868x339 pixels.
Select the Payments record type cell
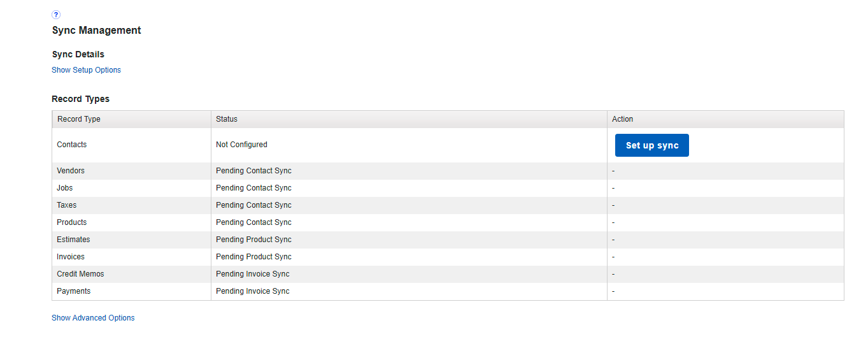coord(74,291)
